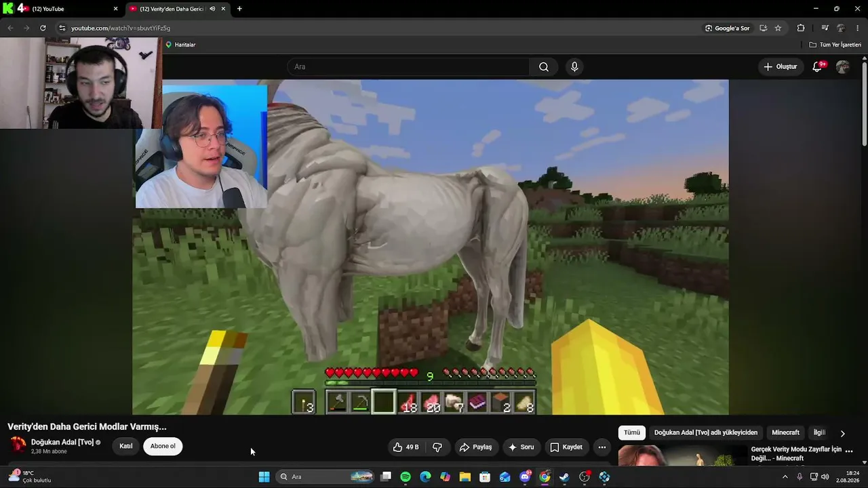Open the Chrome profile avatar

click(841, 28)
